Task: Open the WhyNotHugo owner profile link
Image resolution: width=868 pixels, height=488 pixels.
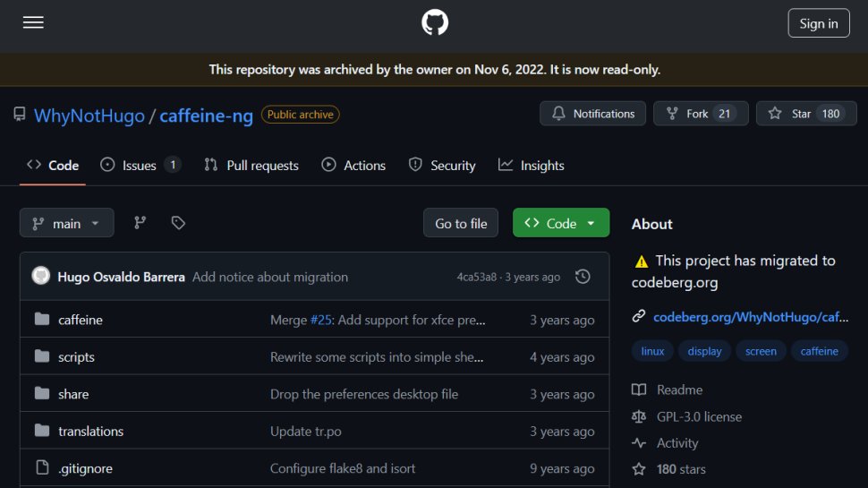Action: [89, 116]
